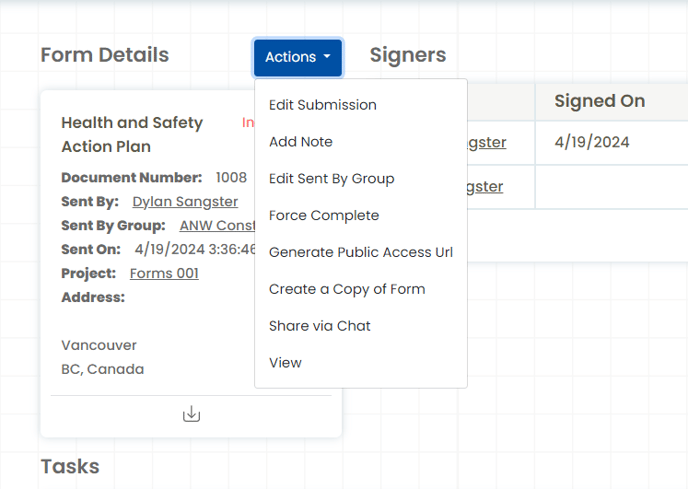688x489 pixels.
Task: Open the Dylan Sangster sender link
Action: (185, 201)
